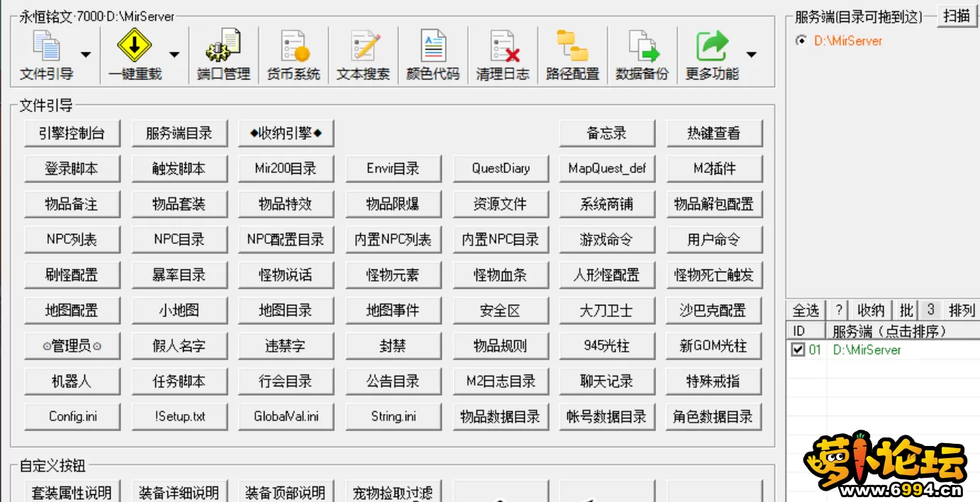Open the 文件引导 toolbar icon
Viewport: 980px width, 502px height.
tap(47, 46)
